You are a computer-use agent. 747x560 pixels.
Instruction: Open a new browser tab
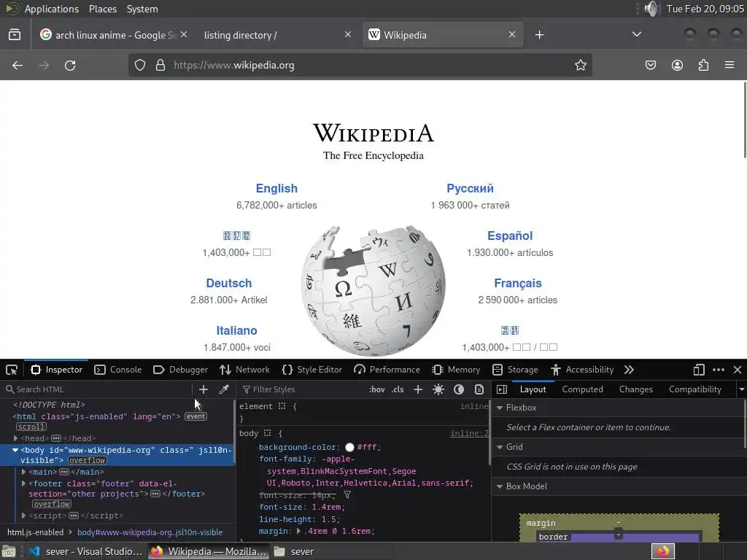click(539, 35)
